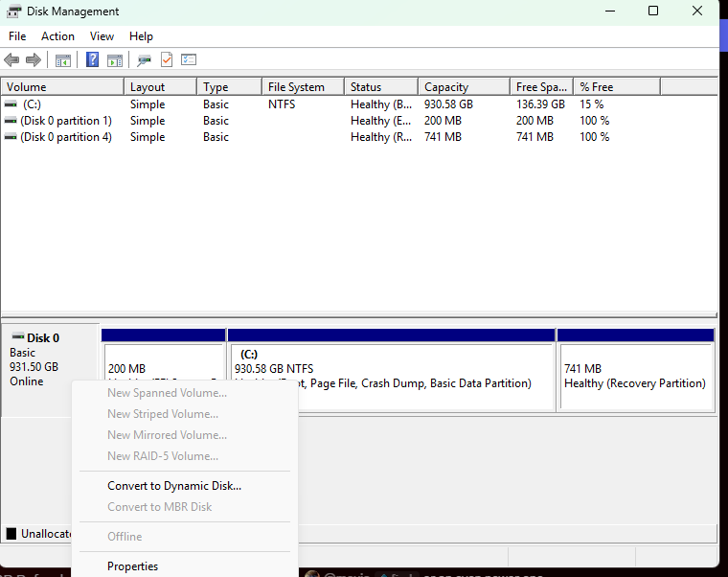Click the drive icon beside Disk 0 partition 4
Viewport: 728px width, 577px height.
(x=11, y=137)
